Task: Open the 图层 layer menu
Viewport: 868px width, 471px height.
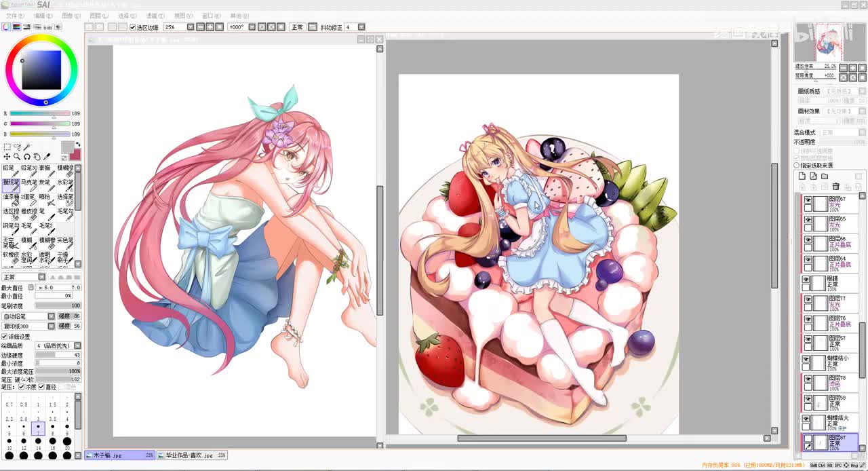Action: 99,16
